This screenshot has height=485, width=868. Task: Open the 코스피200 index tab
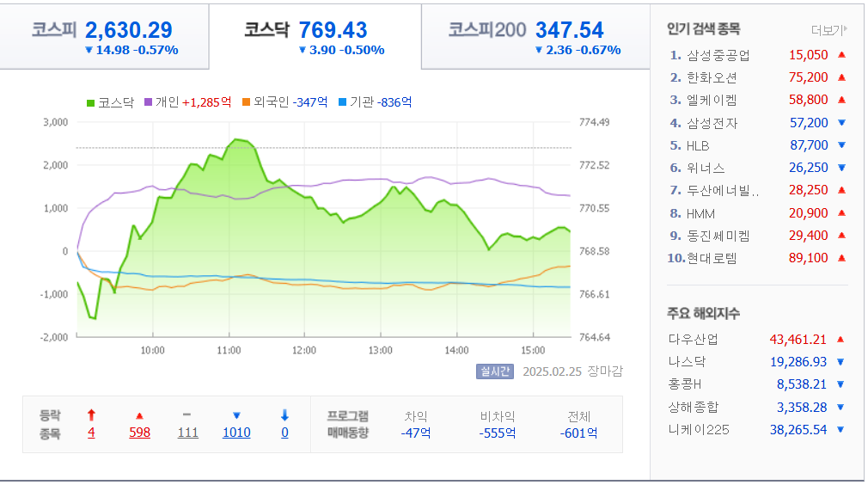[535, 36]
